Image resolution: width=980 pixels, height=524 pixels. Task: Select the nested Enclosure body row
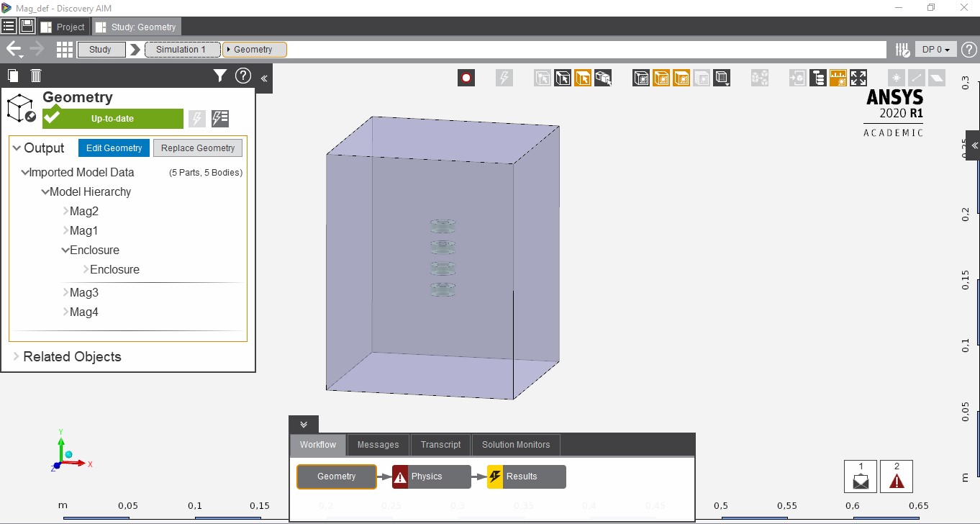(x=114, y=270)
